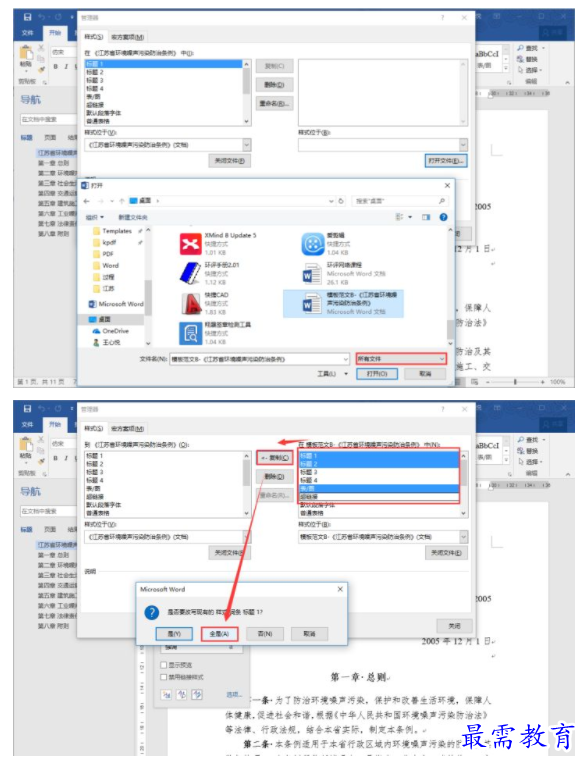Toggle the preview pane icon in Open dialog

[x=426, y=217]
